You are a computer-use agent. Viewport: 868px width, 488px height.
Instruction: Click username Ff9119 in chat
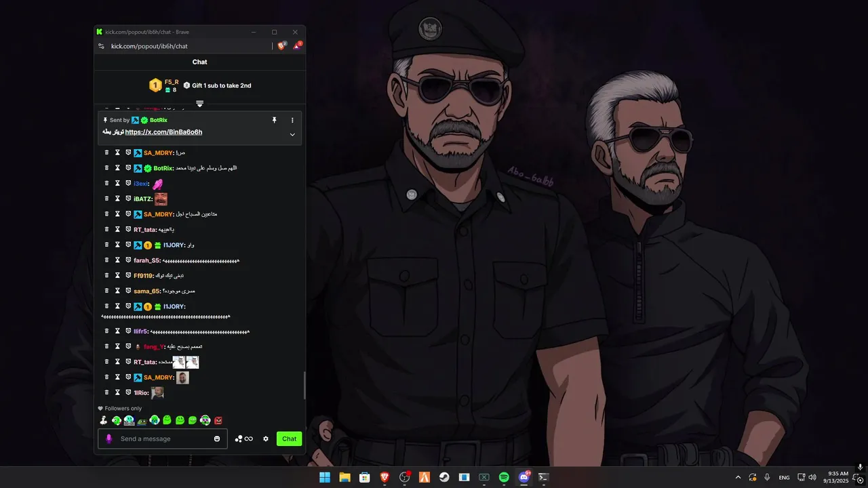(143, 276)
